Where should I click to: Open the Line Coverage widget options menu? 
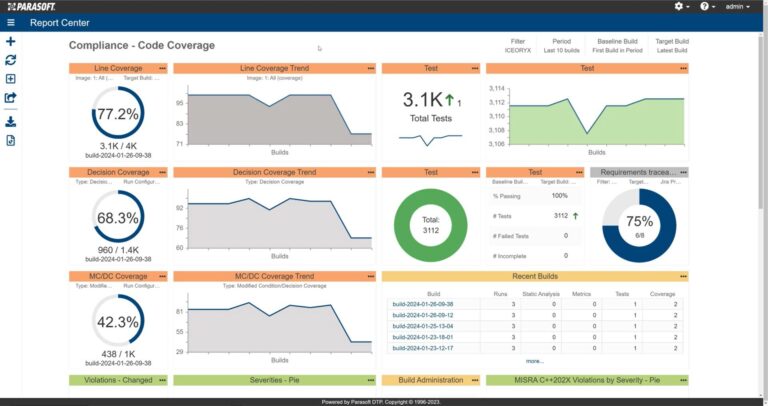click(162, 68)
